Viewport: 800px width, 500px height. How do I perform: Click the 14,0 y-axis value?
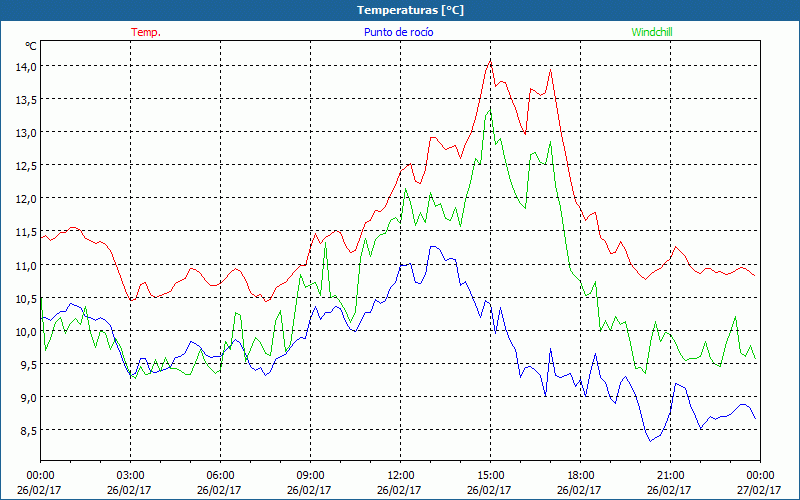26,66
